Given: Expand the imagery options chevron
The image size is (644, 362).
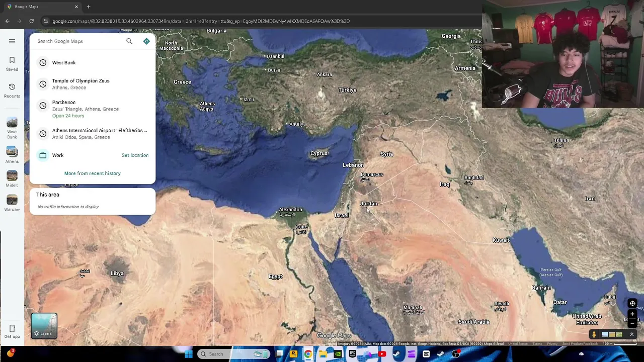Looking at the screenshot, I should 632,334.
